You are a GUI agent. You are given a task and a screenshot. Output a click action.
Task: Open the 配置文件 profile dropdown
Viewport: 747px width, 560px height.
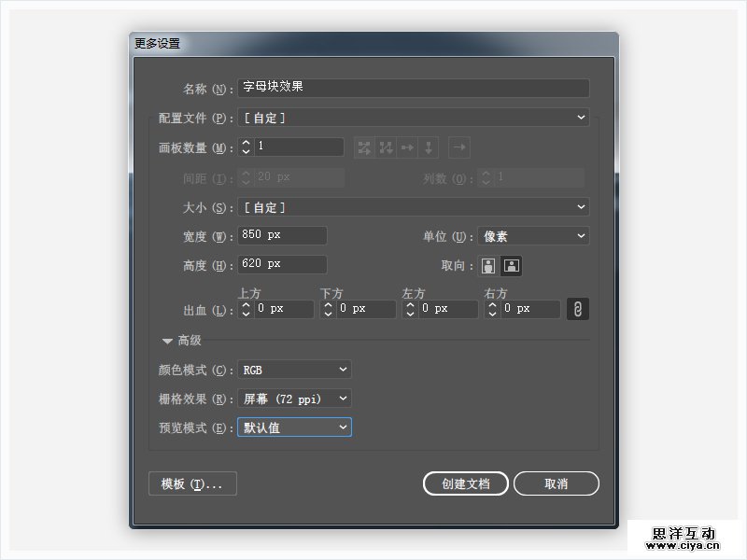click(414, 118)
